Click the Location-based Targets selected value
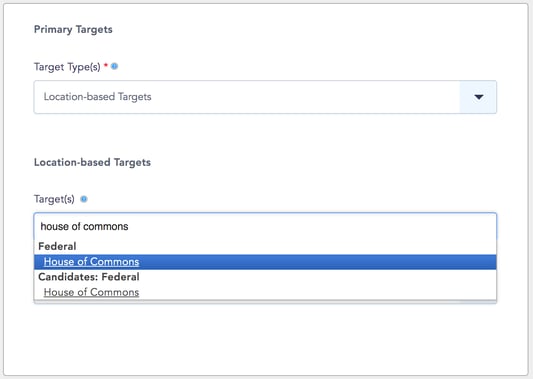Image resolution: width=533 pixels, height=379 pixels. tap(98, 97)
